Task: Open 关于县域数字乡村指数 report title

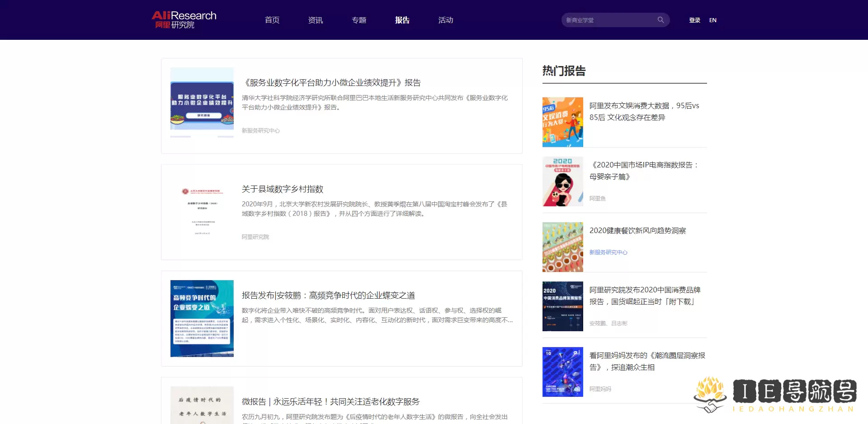Action: (283, 189)
